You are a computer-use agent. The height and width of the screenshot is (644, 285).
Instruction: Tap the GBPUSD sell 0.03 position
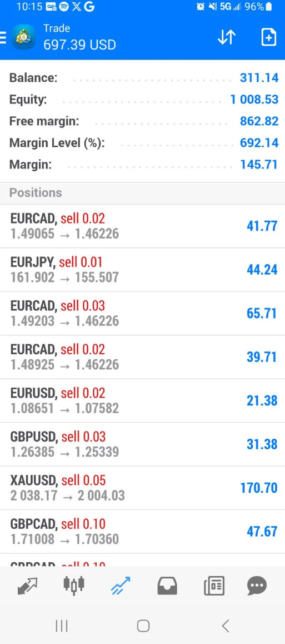pos(142,444)
